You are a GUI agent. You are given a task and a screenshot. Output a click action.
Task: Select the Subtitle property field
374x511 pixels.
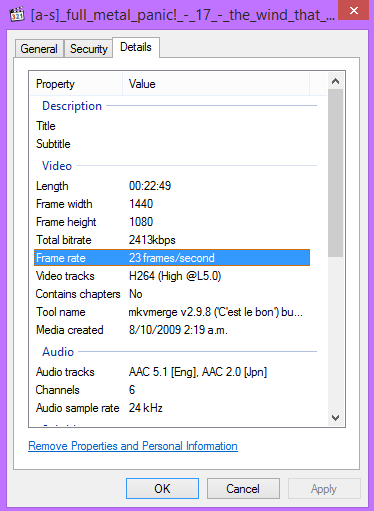coord(172,144)
